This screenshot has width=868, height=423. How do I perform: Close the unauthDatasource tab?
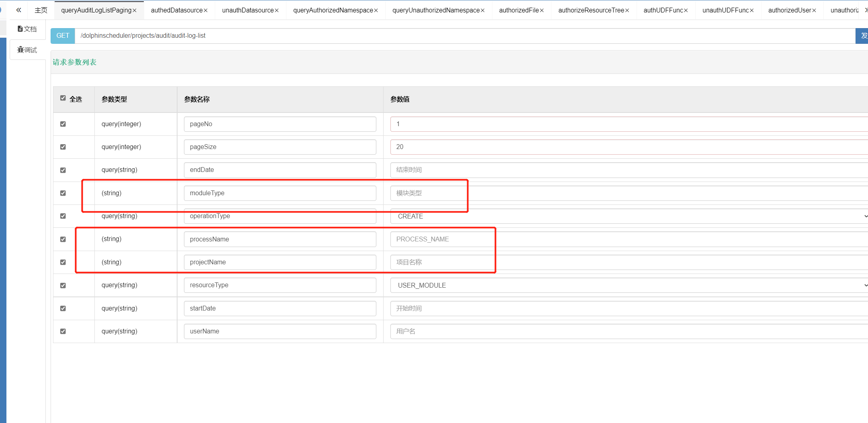coord(277,10)
